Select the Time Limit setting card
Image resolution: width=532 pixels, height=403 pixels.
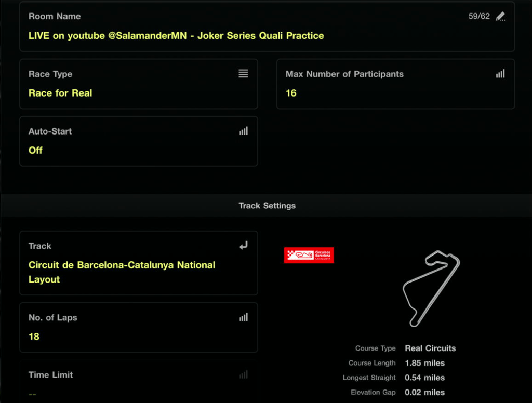coord(139,382)
